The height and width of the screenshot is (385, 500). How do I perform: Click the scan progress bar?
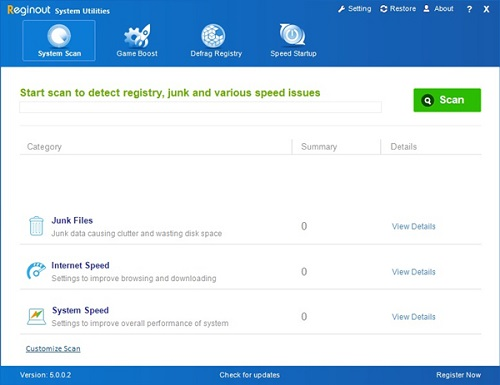coord(200,107)
